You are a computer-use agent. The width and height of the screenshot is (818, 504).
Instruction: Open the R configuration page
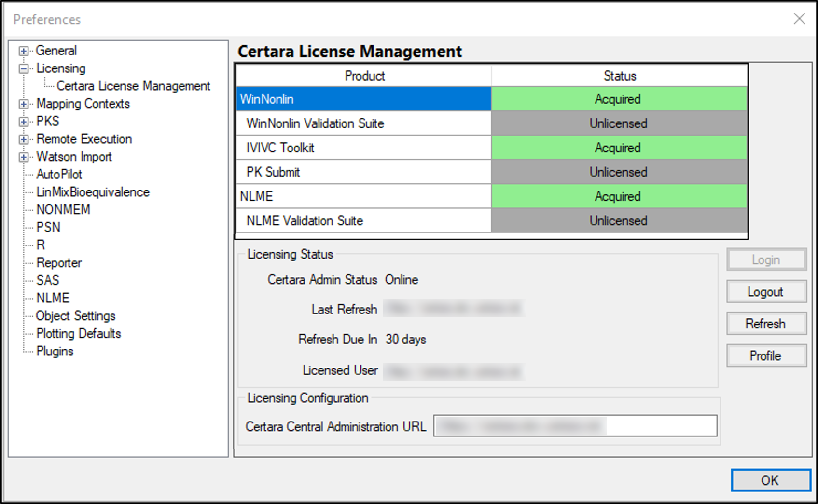tap(42, 245)
